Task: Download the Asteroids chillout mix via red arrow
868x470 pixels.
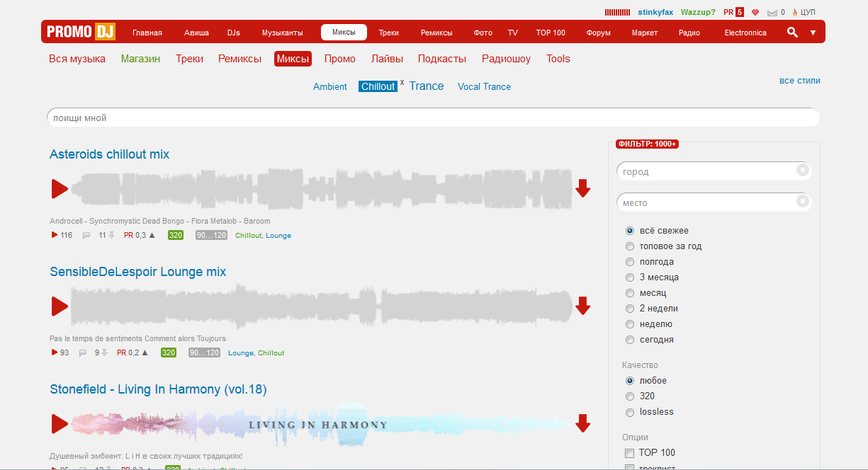Action: 583,188
